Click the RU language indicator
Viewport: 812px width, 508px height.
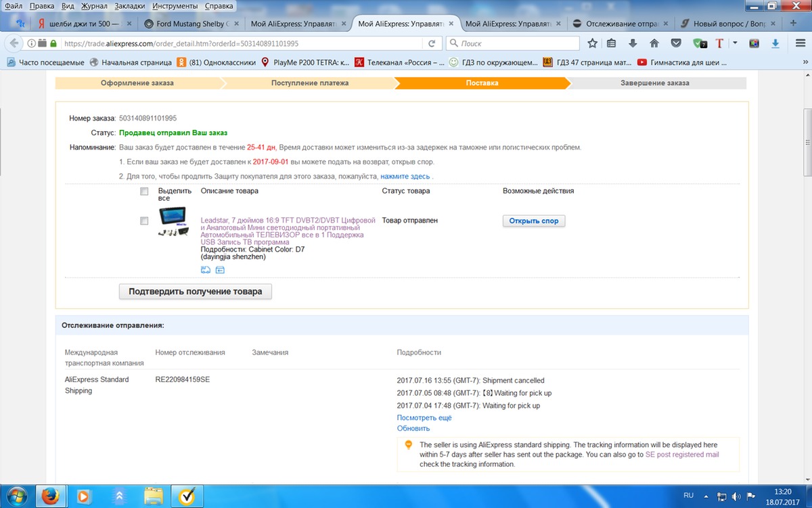pyautogui.click(x=689, y=495)
